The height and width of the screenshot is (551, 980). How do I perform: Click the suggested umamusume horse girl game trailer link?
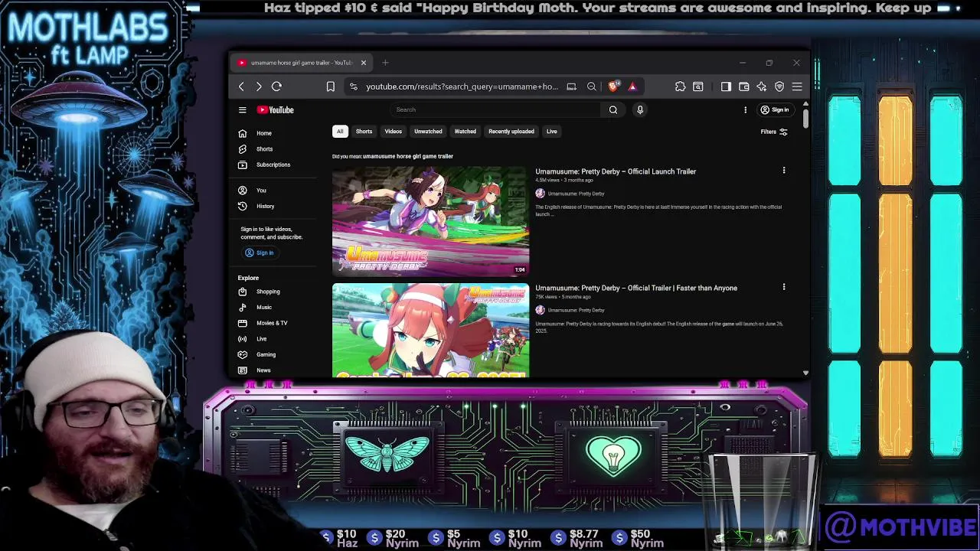tap(408, 156)
